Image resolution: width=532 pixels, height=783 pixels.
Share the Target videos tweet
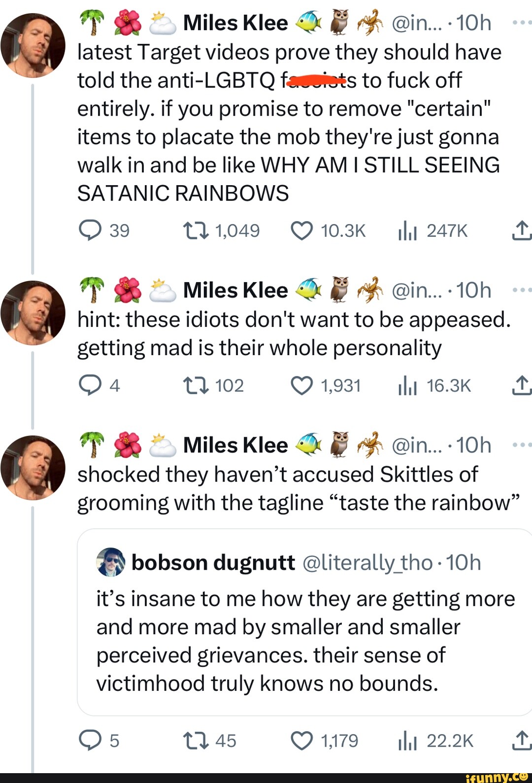pos(521,230)
